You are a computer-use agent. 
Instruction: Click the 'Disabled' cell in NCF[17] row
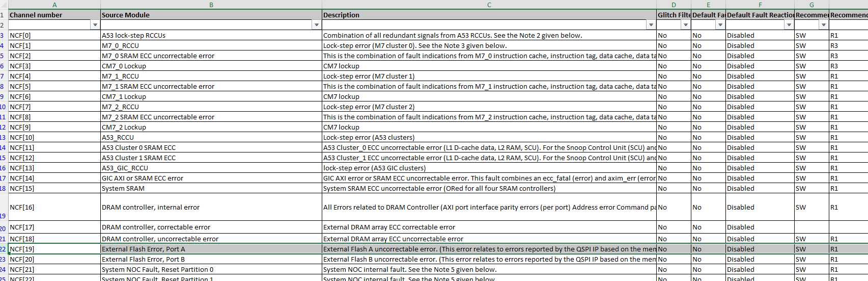coord(760,227)
